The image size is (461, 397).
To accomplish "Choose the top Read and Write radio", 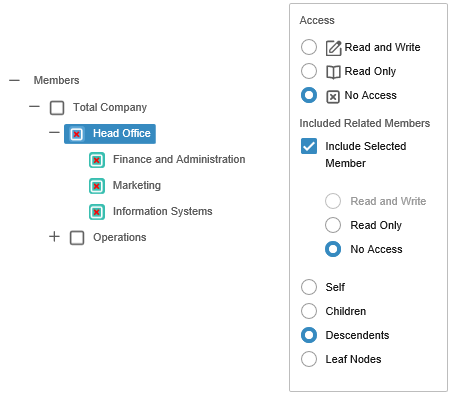I will (x=309, y=47).
